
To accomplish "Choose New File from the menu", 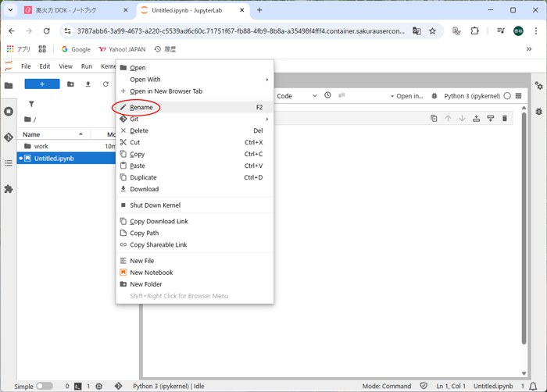I will 195,261.
